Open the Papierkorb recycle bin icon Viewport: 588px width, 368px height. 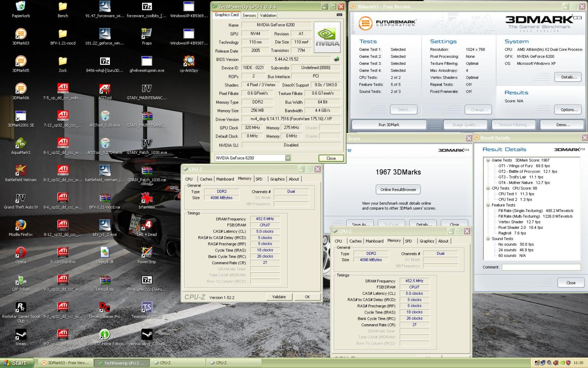coord(21,10)
